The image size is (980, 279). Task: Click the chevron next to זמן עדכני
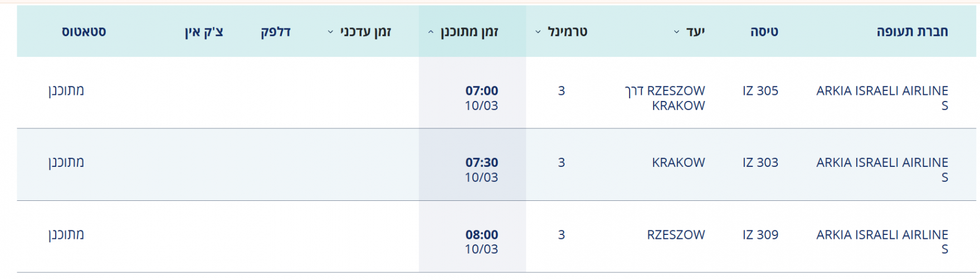click(x=330, y=32)
